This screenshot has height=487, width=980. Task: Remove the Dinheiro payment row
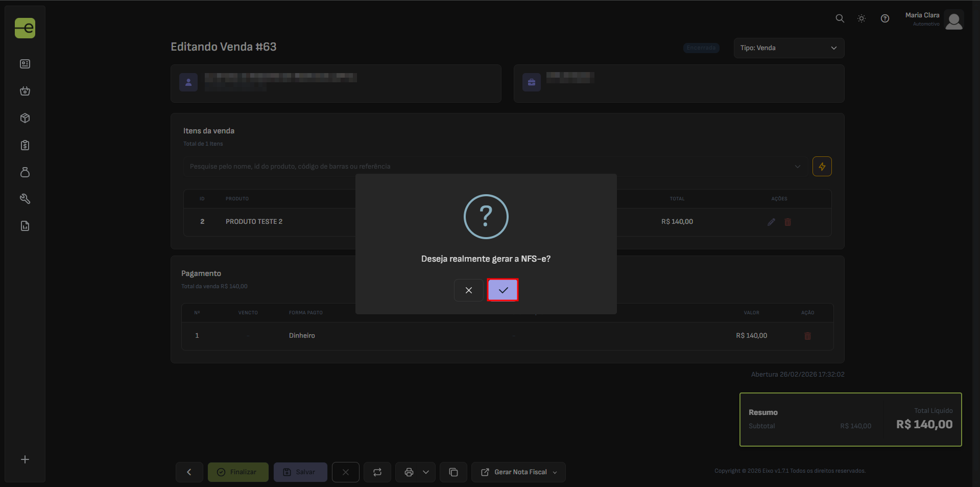[807, 336]
